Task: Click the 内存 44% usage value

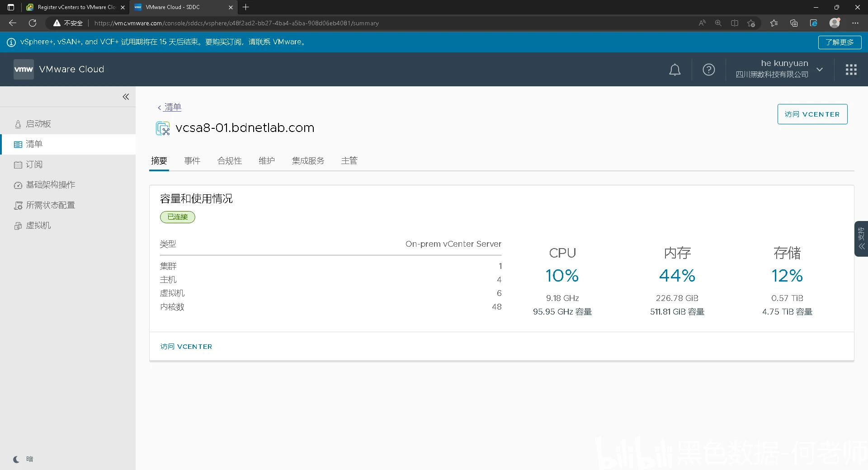Action: (x=677, y=276)
